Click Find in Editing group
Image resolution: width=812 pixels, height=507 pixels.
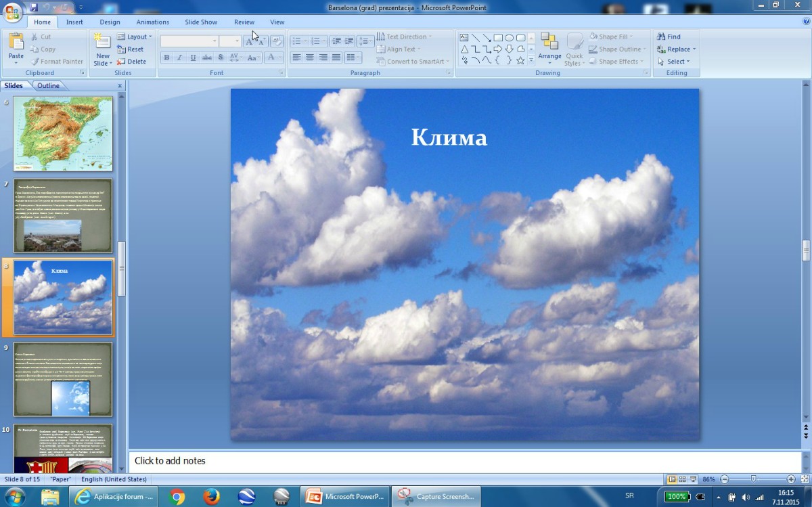tap(669, 37)
